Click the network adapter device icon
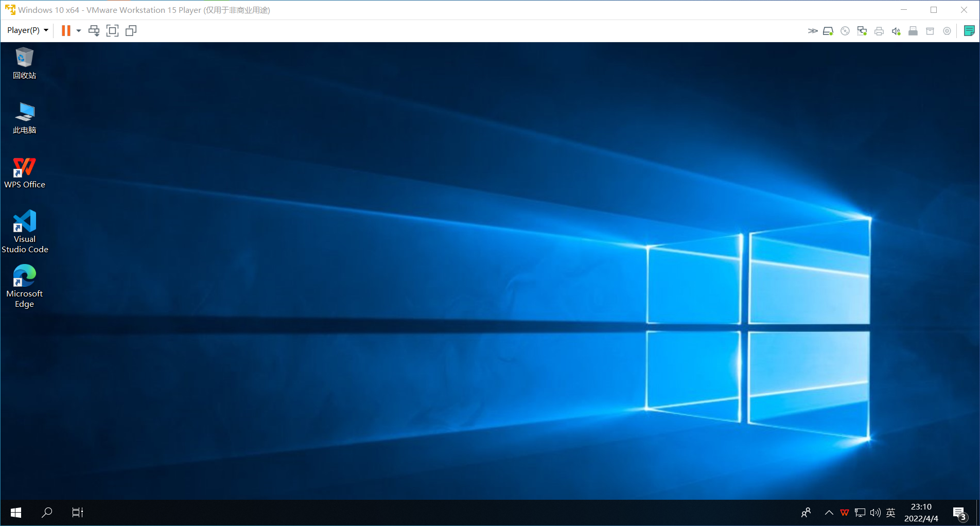 862,31
